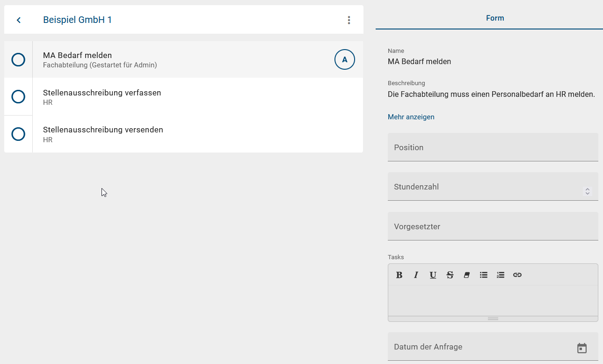Check the circle next to 'Stellenausschreibung versenden'
Screen dimensions: 603x364
pyautogui.click(x=18, y=134)
